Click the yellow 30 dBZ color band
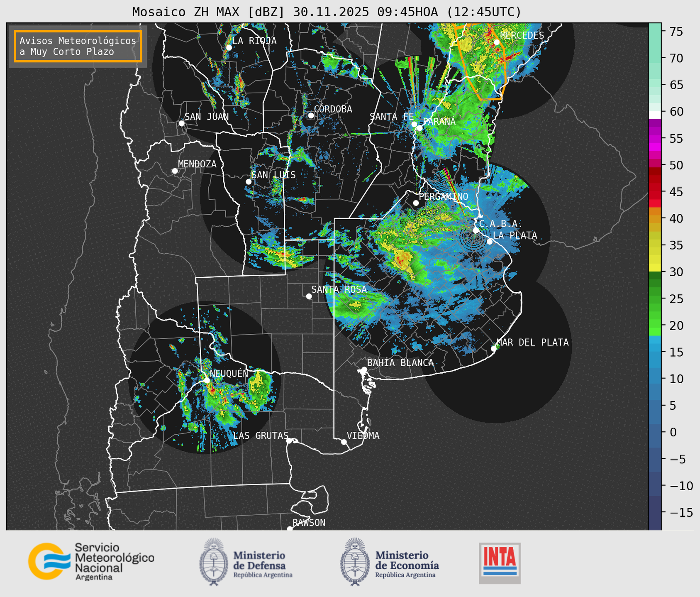This screenshot has width=700, height=597. tap(655, 267)
